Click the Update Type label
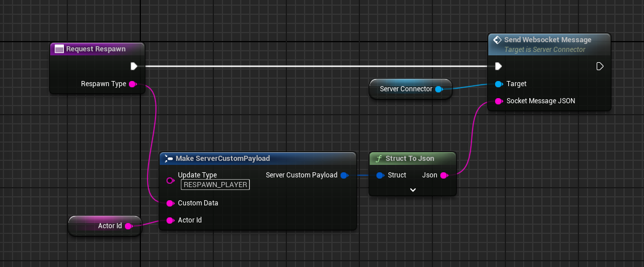Viewport: 644px width, 267px height. (x=197, y=175)
